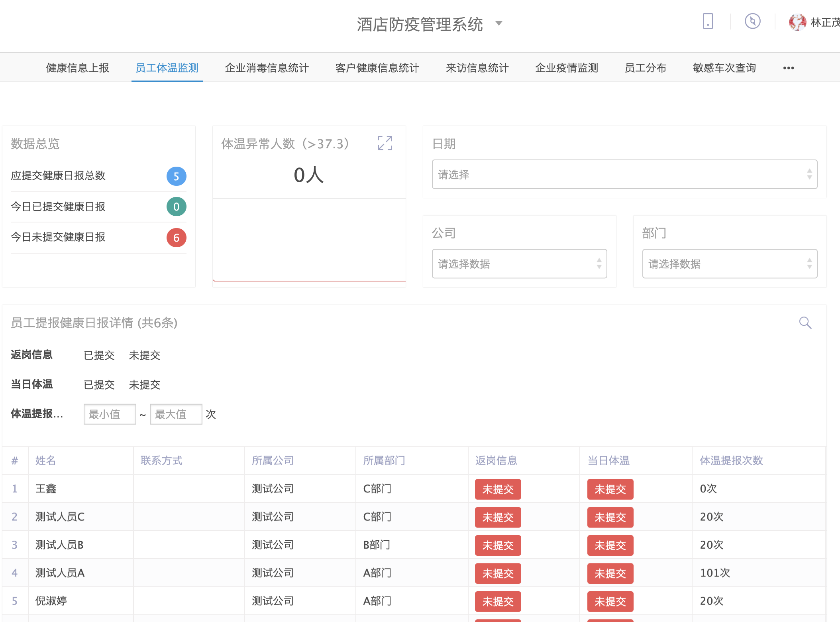This screenshot has height=622, width=840.
Task: Click 联系方式 column header
Action: tap(161, 461)
